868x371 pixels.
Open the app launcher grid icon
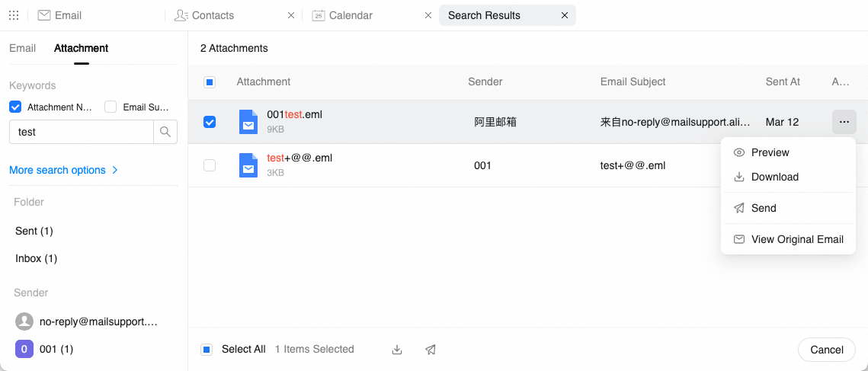14,15
